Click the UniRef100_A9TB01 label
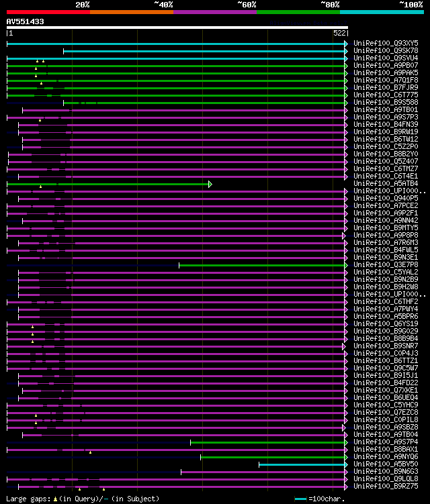 point(386,109)
